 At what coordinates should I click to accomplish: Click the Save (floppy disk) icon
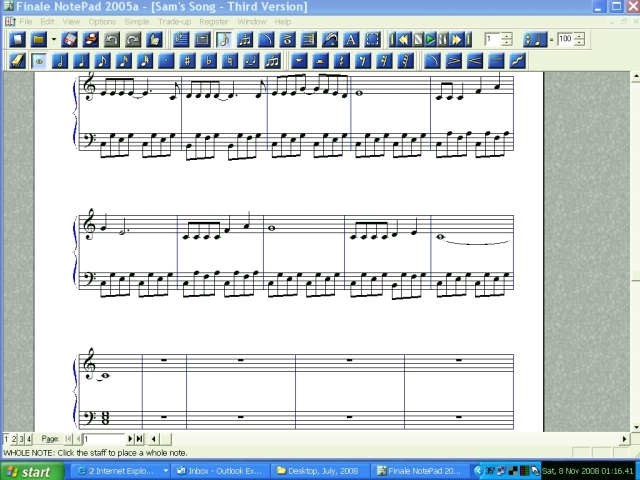[70, 40]
